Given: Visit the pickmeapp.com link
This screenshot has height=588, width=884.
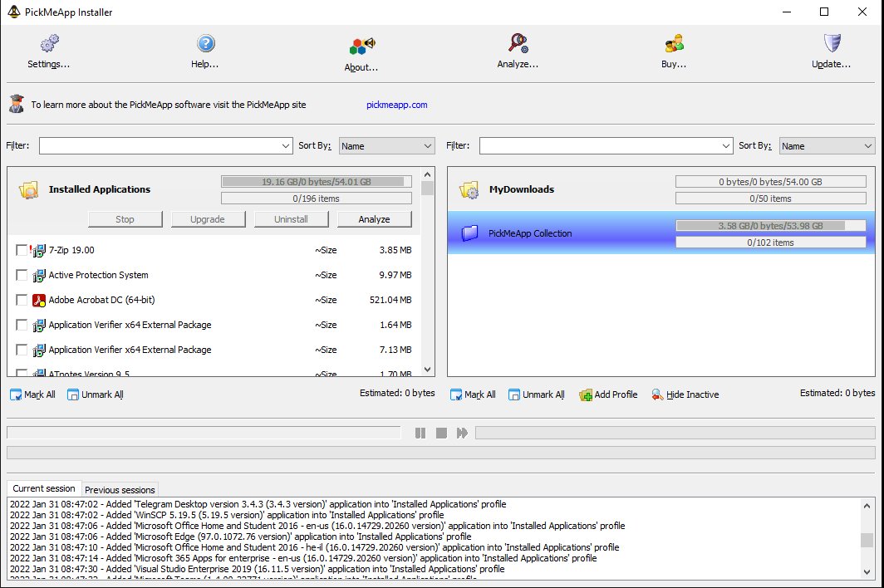Looking at the screenshot, I should click(397, 105).
